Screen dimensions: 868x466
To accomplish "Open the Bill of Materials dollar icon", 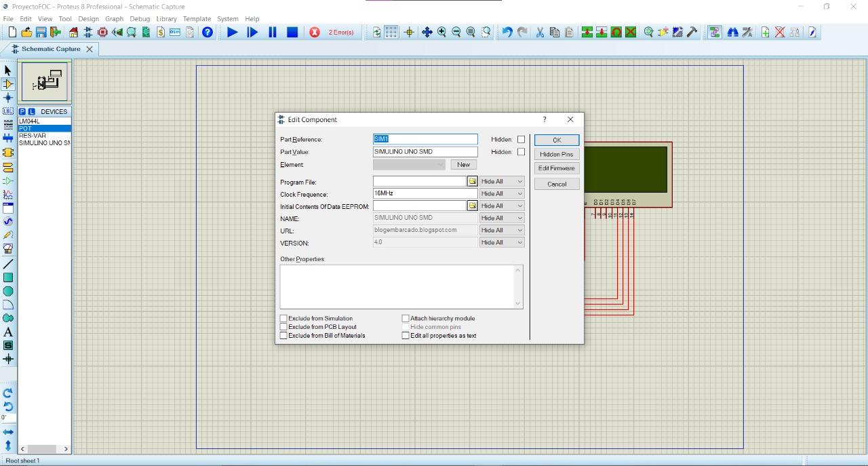I will tap(161, 32).
